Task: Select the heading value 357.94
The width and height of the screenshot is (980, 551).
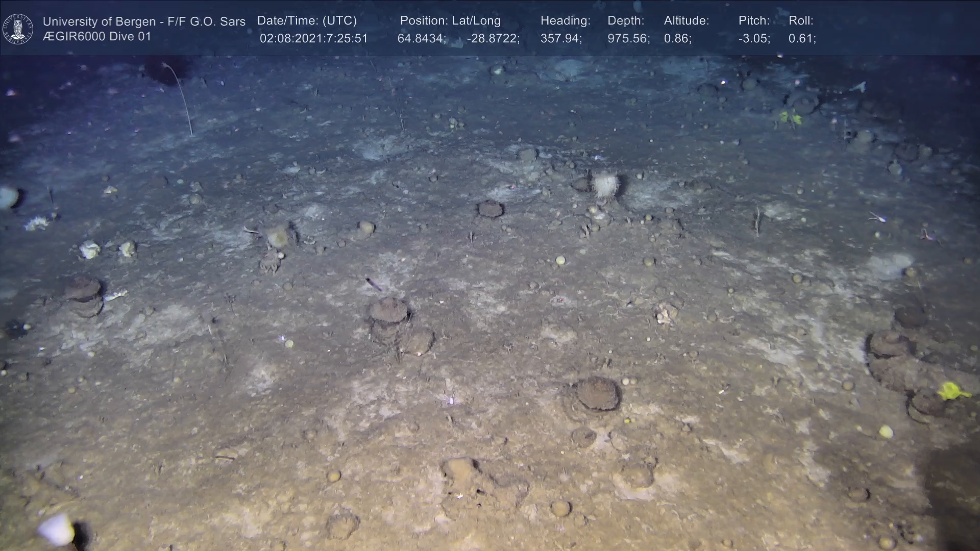Action: tap(560, 39)
